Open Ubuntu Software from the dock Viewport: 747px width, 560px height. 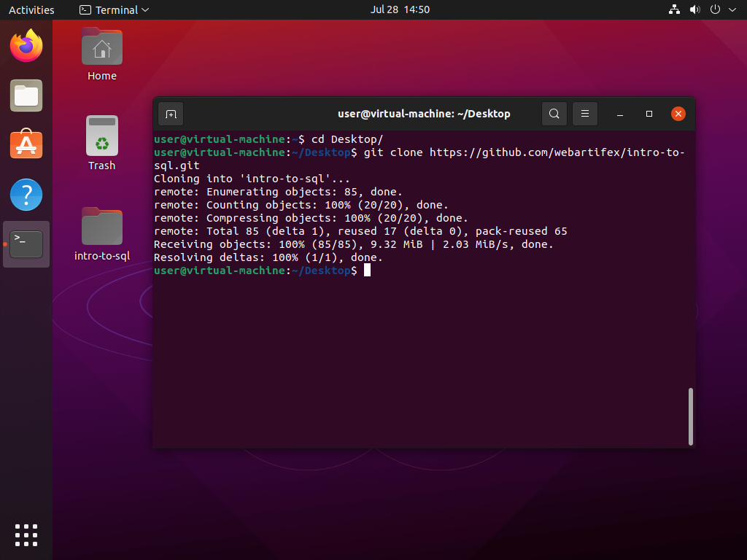click(26, 145)
